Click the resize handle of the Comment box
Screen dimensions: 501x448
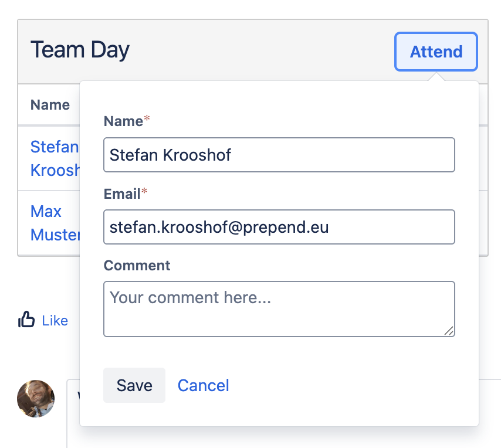pyautogui.click(x=449, y=331)
